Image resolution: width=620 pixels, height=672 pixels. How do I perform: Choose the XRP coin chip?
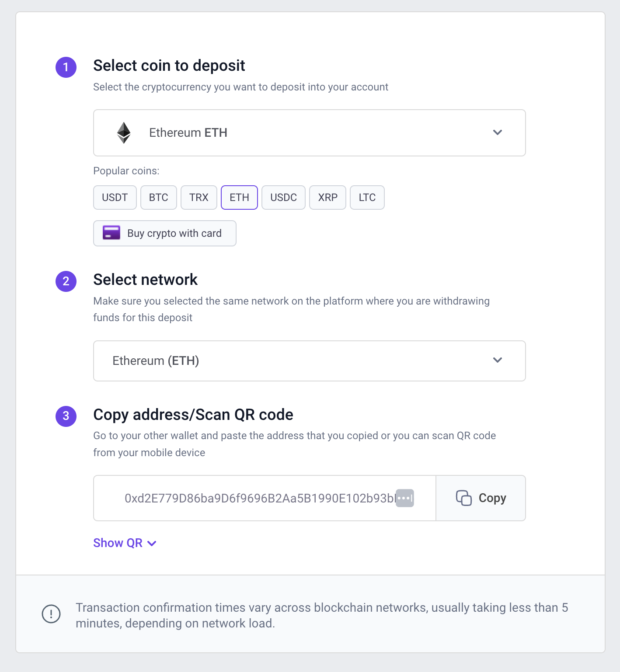coord(327,197)
